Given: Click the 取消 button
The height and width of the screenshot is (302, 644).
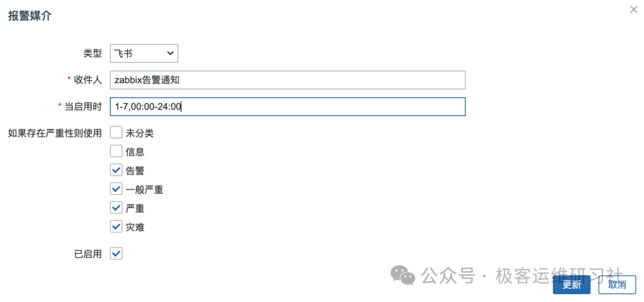Looking at the screenshot, I should (x=617, y=285).
